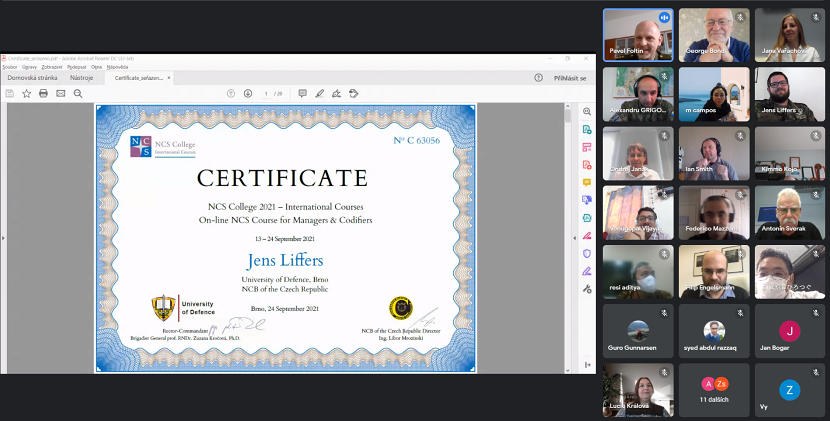Select the Vy tile with Z avatar

(790, 390)
